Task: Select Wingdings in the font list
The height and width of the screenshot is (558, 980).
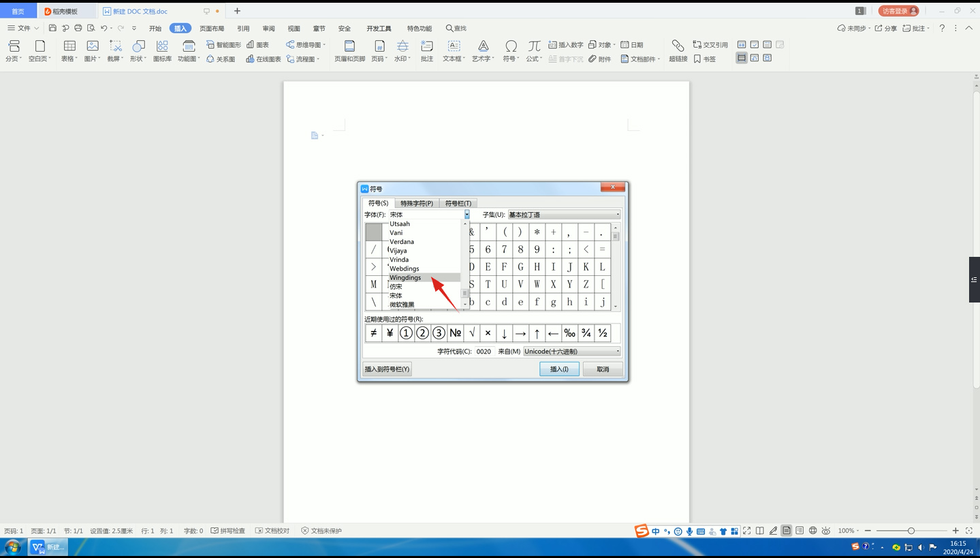Action: point(424,277)
